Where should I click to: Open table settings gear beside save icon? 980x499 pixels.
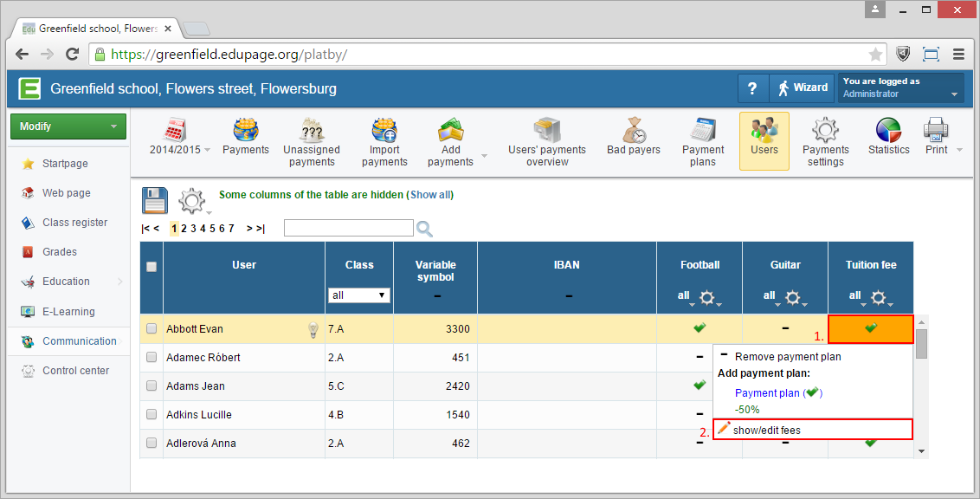click(x=192, y=201)
